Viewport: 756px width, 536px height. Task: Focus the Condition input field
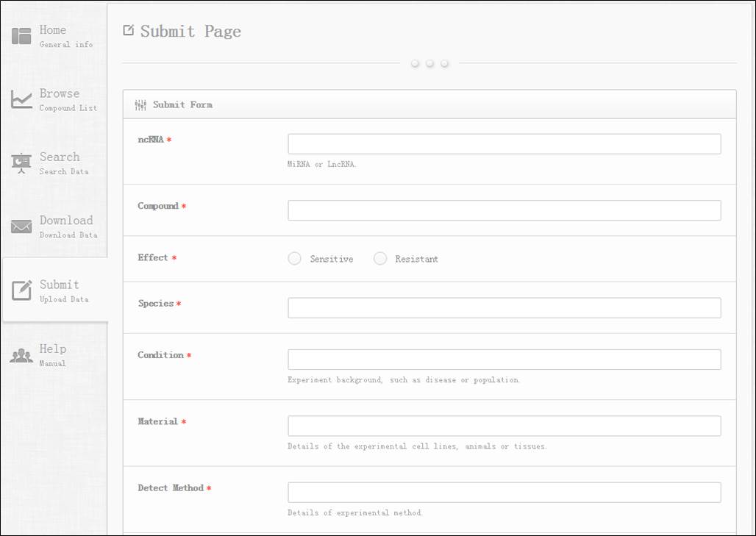pos(504,360)
